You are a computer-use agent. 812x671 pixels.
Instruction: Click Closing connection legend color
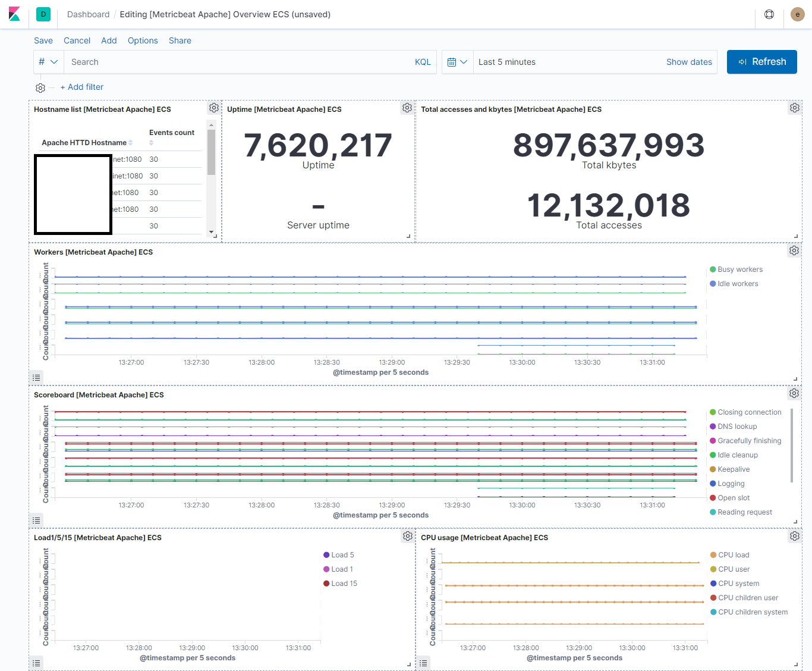tap(713, 412)
